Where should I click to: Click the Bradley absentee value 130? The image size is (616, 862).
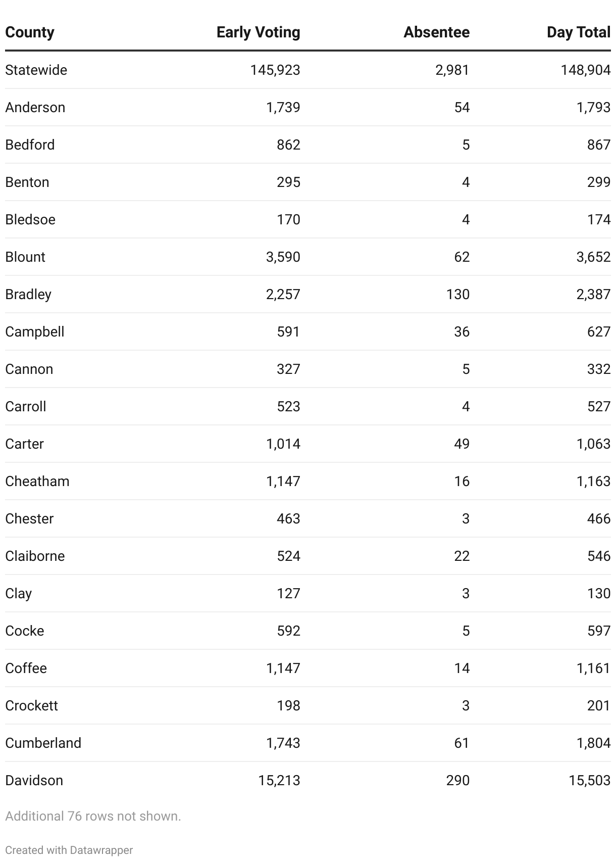[458, 294]
